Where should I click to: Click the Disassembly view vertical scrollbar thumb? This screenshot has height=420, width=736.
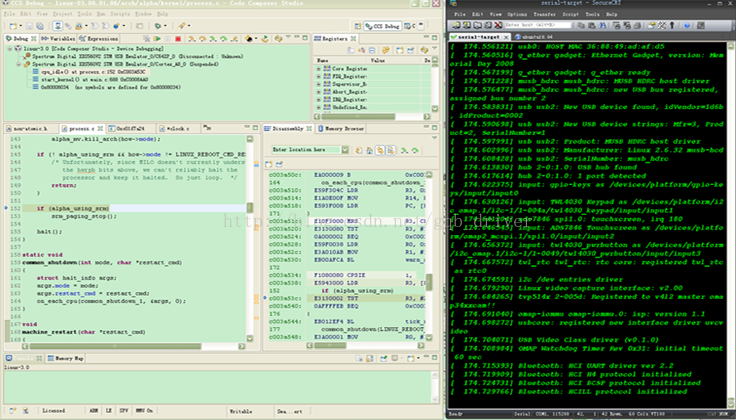429,281
